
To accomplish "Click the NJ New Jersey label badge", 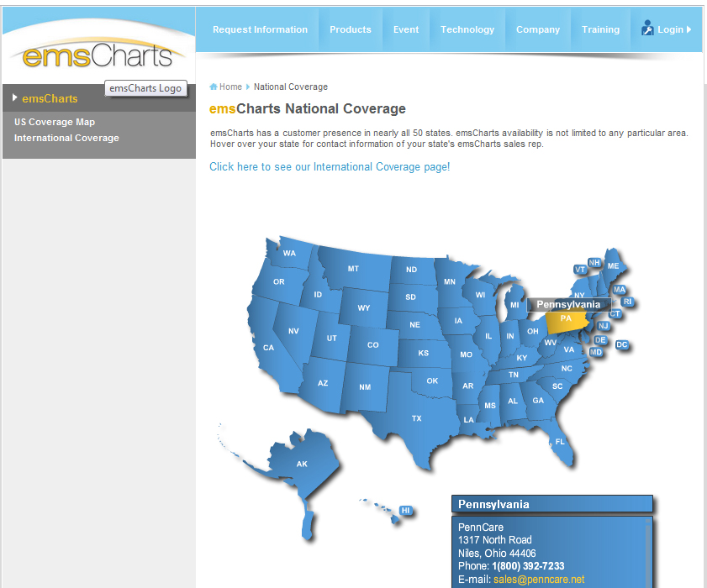I will [x=603, y=325].
